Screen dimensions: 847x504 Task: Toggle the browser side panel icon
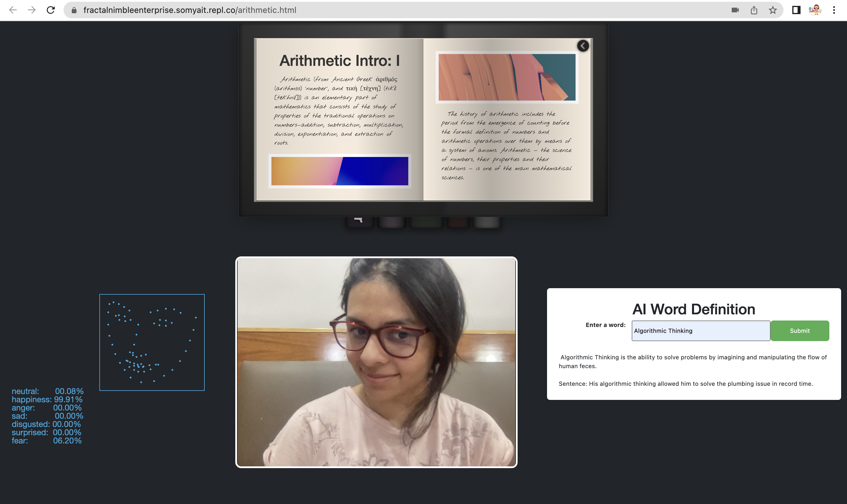point(796,10)
